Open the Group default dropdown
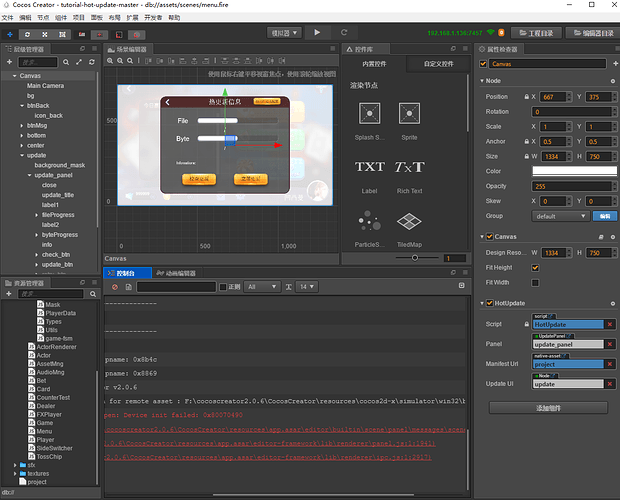 click(561, 215)
